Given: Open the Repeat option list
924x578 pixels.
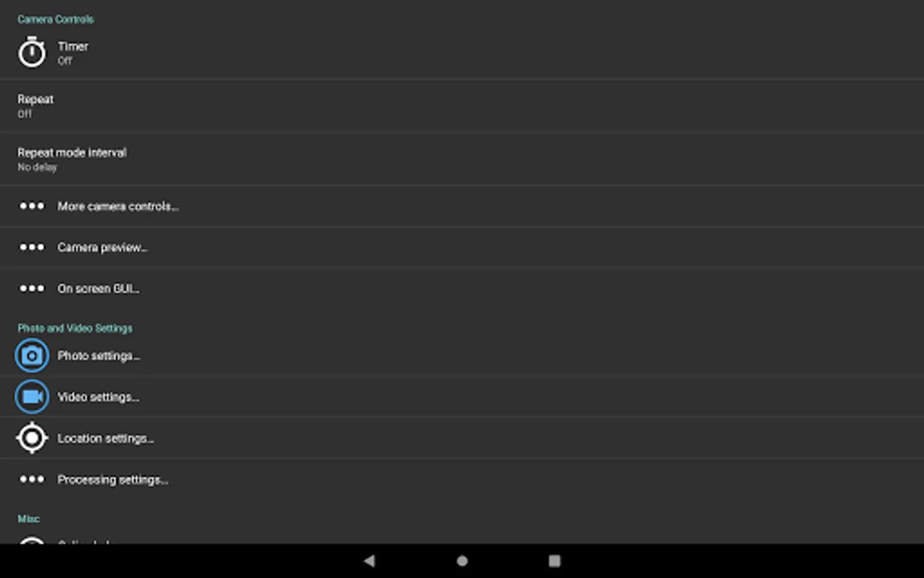Looking at the screenshot, I should click(462, 106).
